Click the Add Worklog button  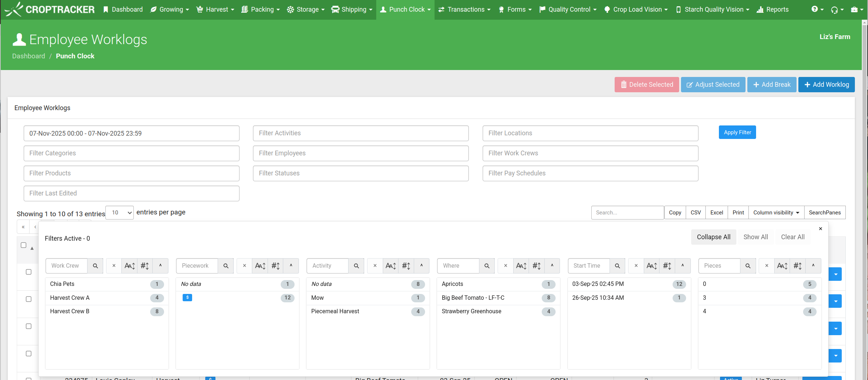click(x=826, y=85)
